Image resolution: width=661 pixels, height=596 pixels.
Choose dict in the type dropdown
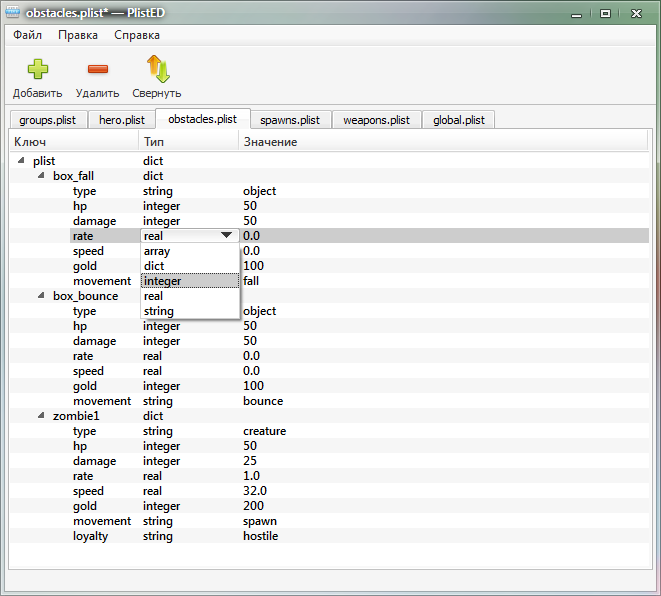[190, 266]
